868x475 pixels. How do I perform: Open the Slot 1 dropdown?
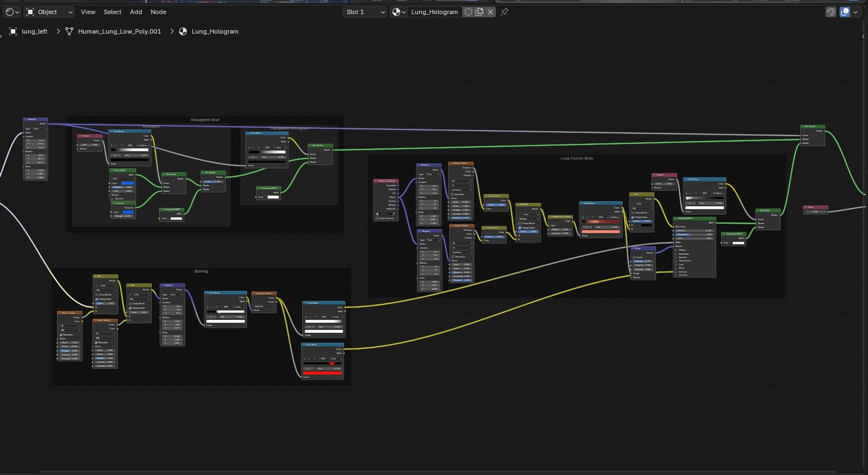pyautogui.click(x=365, y=12)
